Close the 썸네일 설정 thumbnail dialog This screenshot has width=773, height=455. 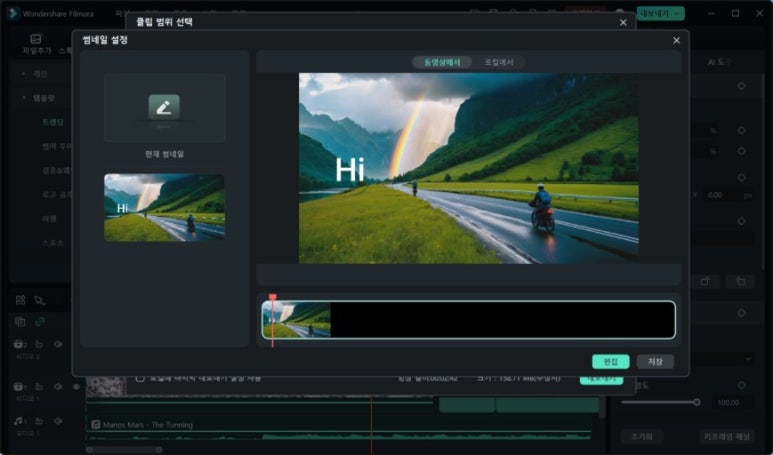coord(676,40)
